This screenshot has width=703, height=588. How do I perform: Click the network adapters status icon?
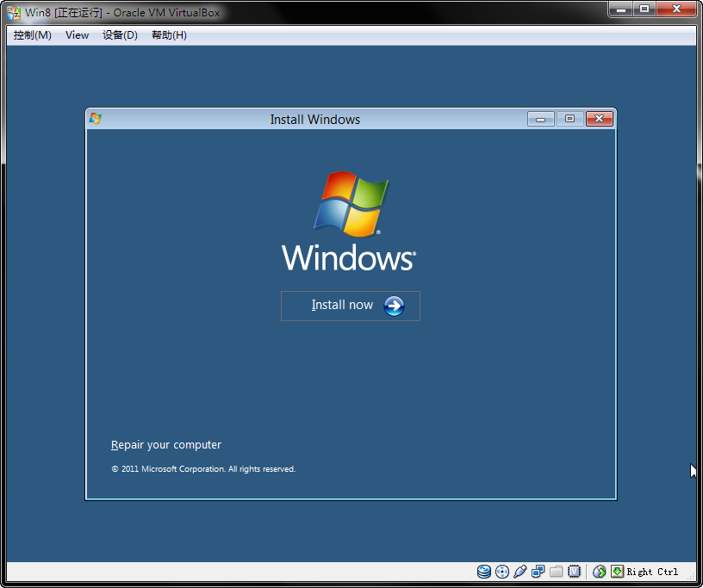[538, 572]
